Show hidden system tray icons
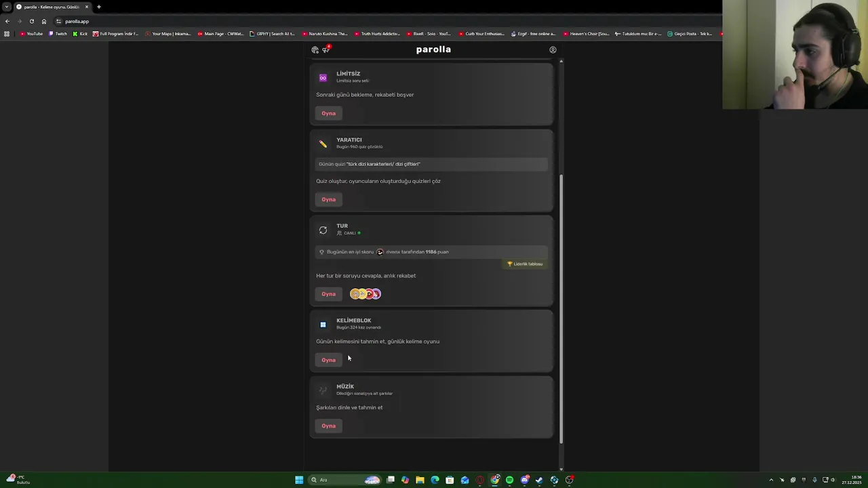868x488 pixels. click(x=771, y=480)
